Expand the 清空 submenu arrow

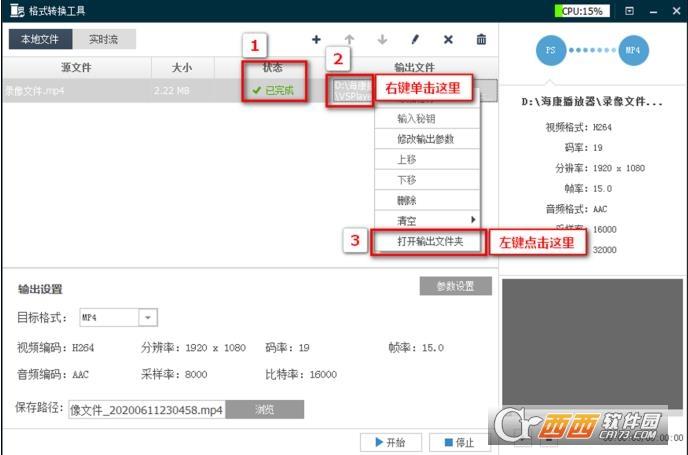point(473,219)
